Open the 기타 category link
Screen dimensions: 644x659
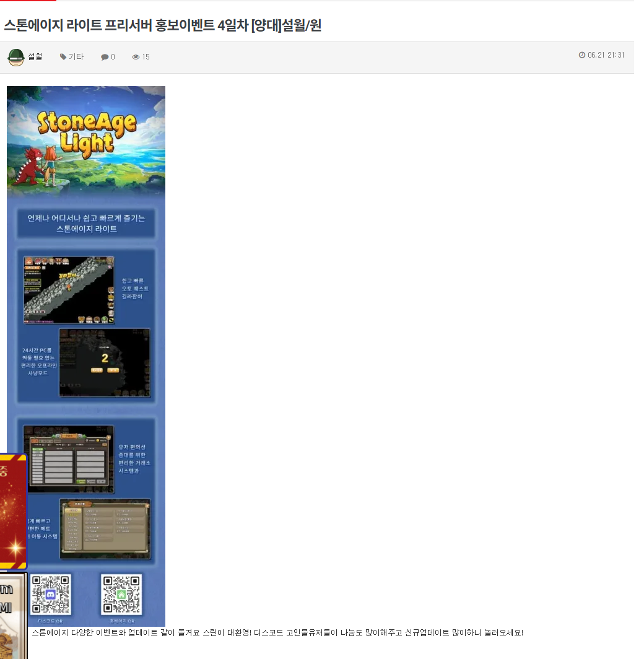click(76, 57)
